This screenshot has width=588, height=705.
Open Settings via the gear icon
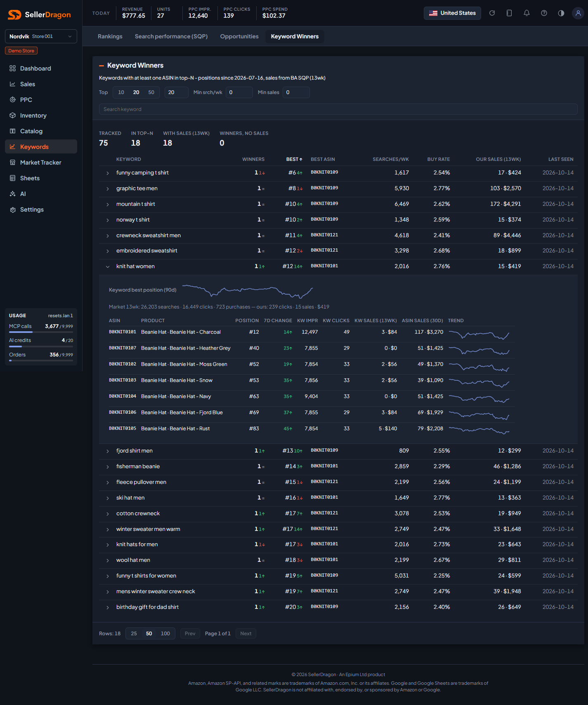tap(13, 210)
